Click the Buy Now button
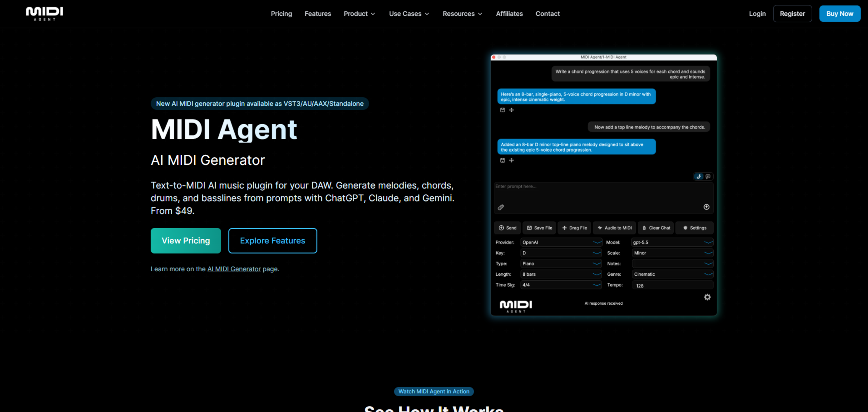Screen dimensions: 868x412 [840, 14]
